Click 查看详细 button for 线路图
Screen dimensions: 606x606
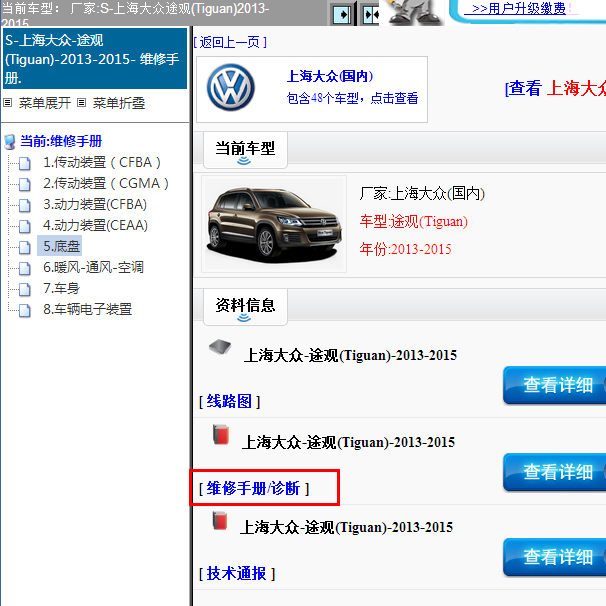(x=555, y=385)
